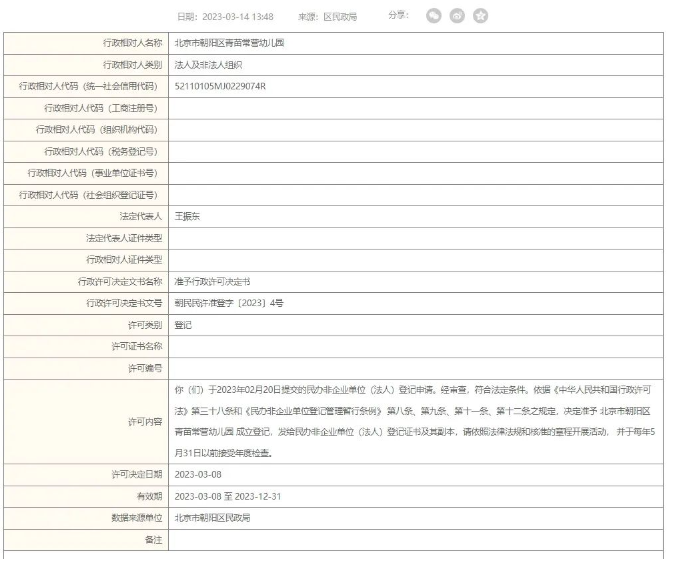Image resolution: width=676 pixels, height=566 pixels.
Task: Click the QZone star share icon
Action: (480, 16)
